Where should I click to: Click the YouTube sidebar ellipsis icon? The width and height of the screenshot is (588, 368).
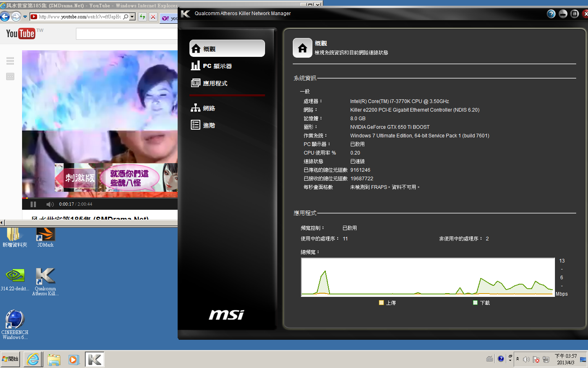[x=10, y=76]
